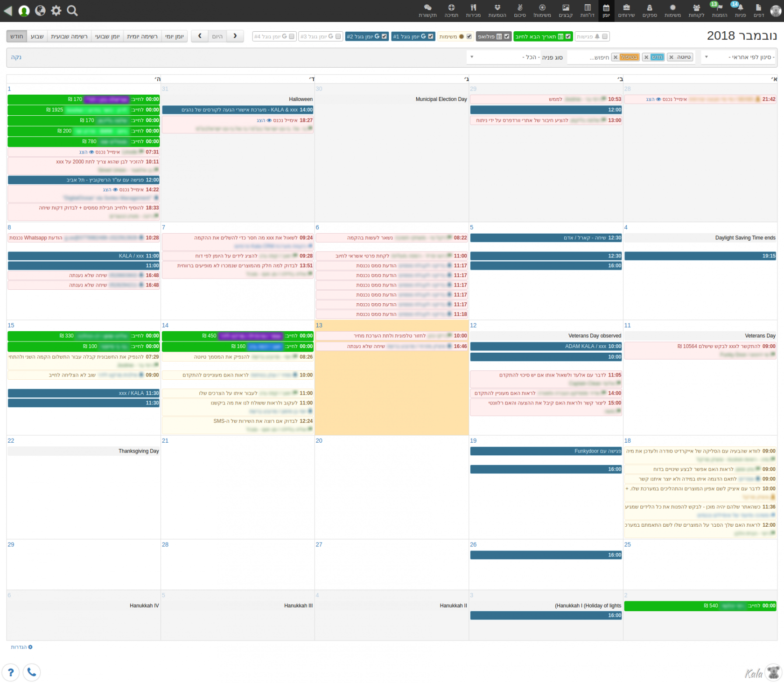This screenshot has height=683, width=784.
Task: Click the back arrow icon in top bar
Action: click(8, 11)
